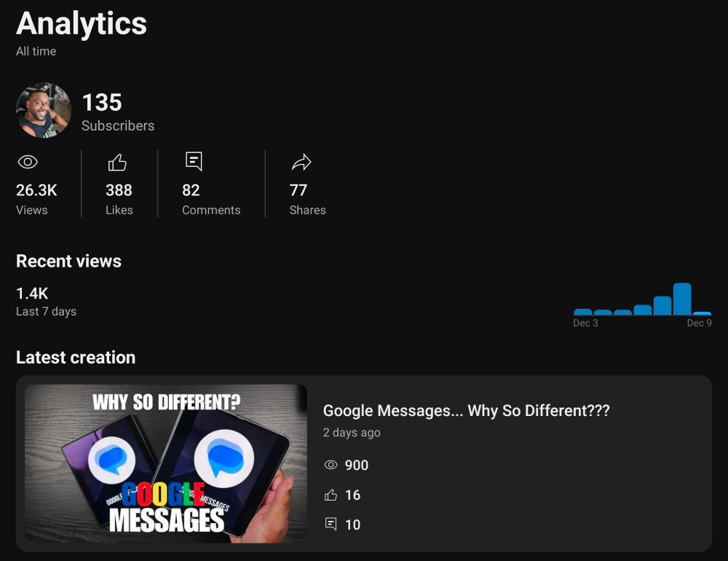
Task: Click the 'All time' period label
Action: (x=36, y=51)
